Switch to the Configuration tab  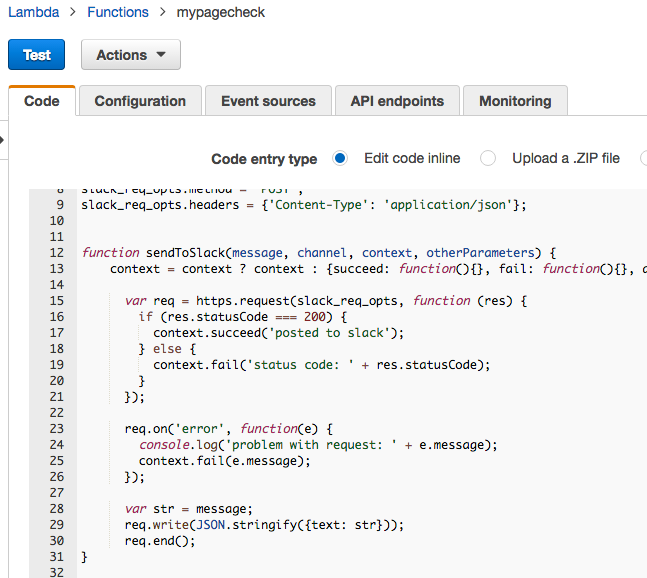click(x=140, y=101)
